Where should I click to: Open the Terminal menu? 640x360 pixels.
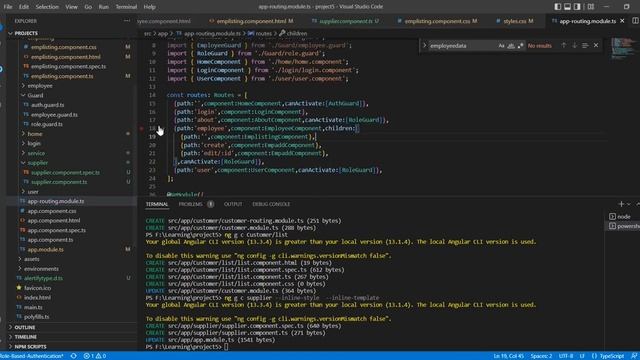point(126,7)
